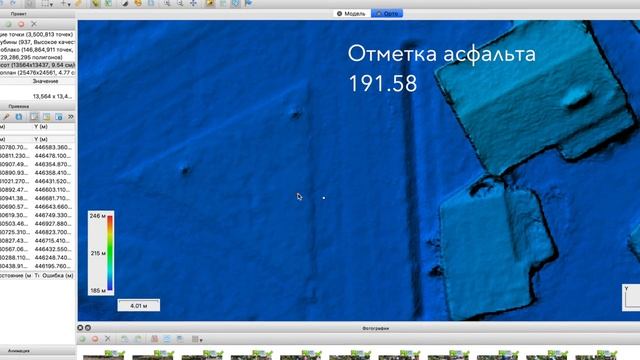The width and height of the screenshot is (640, 360).
Task: Click the wrench icon in Привязка toolbar
Action: tap(7, 117)
